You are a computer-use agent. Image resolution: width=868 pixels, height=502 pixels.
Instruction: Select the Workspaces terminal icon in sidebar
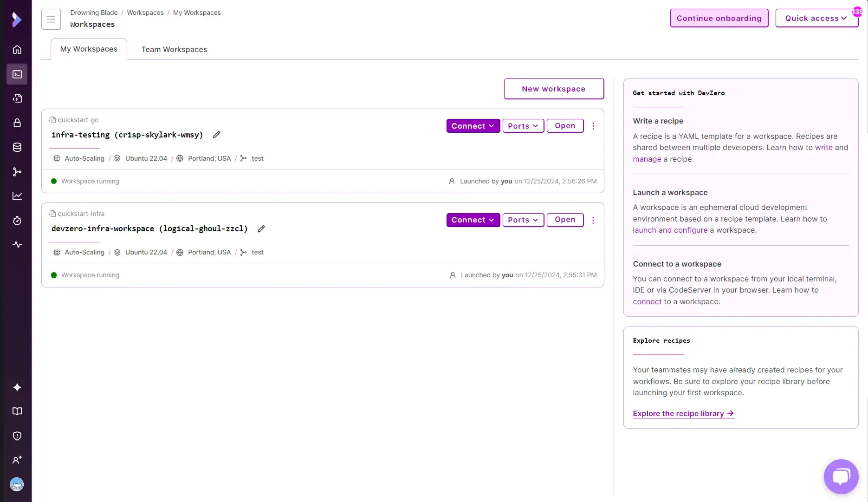(x=17, y=74)
